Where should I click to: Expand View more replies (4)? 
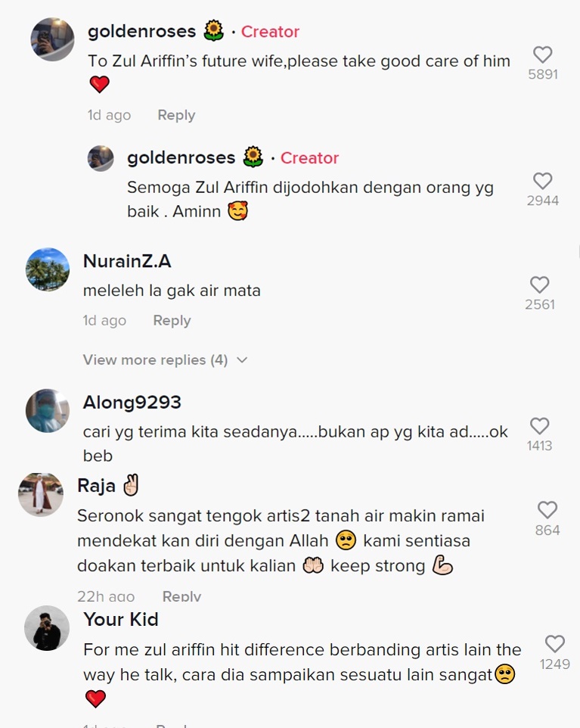[x=165, y=359]
